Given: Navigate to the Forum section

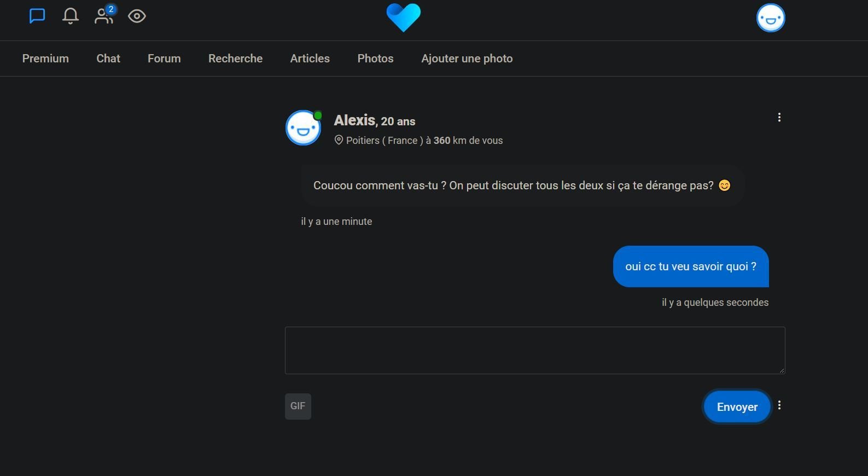Looking at the screenshot, I should coord(164,59).
